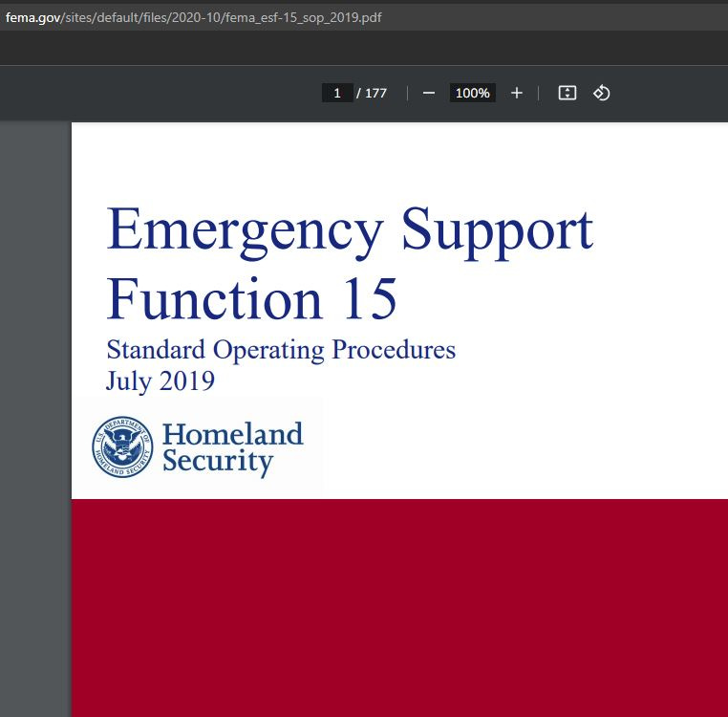Click the 100% zoom level field
The height and width of the screenshot is (717, 728).
472,93
